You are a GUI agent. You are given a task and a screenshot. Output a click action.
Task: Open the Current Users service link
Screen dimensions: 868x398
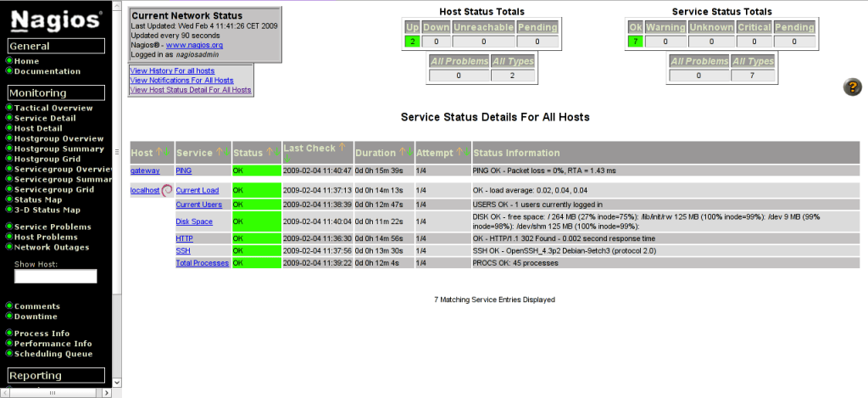pyautogui.click(x=198, y=205)
